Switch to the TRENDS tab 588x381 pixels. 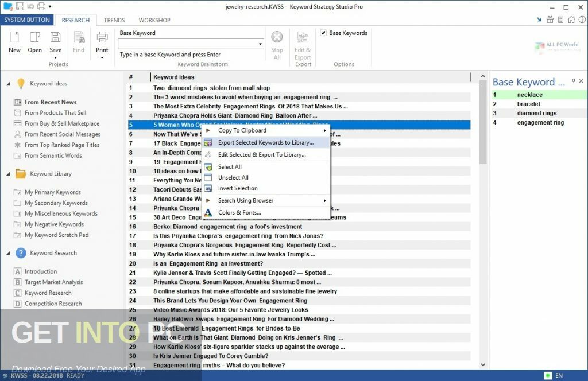click(x=114, y=20)
